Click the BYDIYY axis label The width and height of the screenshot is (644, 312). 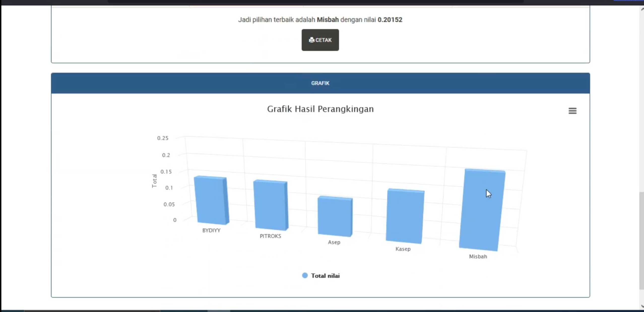tap(211, 230)
